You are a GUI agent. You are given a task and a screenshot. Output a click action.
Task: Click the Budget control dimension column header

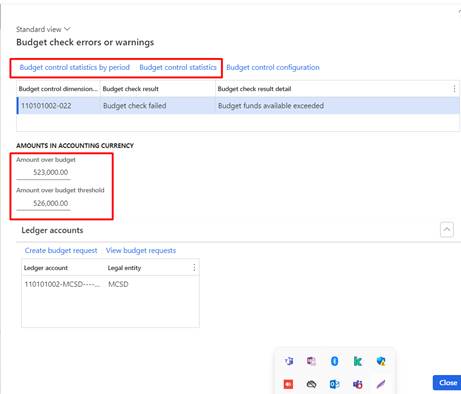coord(58,89)
